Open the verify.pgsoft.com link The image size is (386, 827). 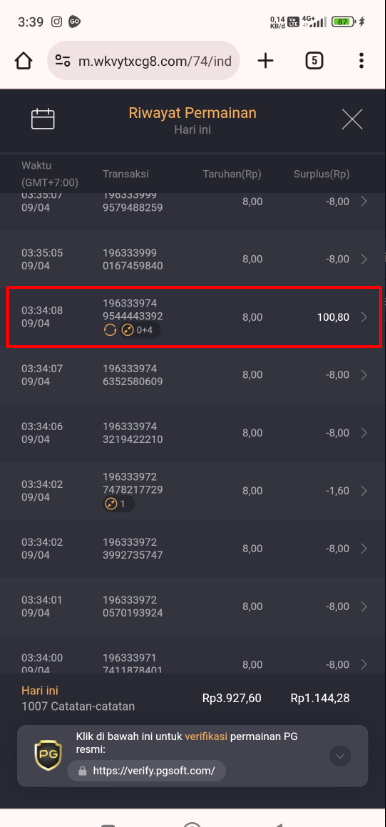point(147,771)
